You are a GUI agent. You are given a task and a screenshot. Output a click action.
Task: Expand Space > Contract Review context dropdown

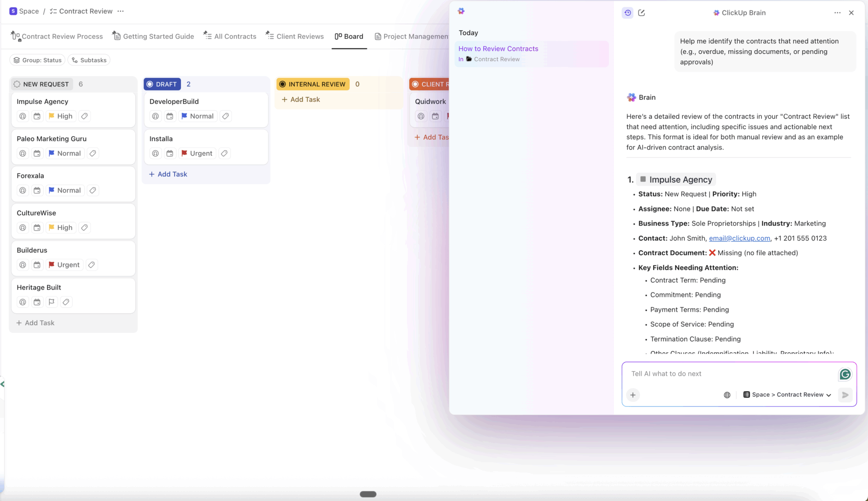(x=787, y=395)
